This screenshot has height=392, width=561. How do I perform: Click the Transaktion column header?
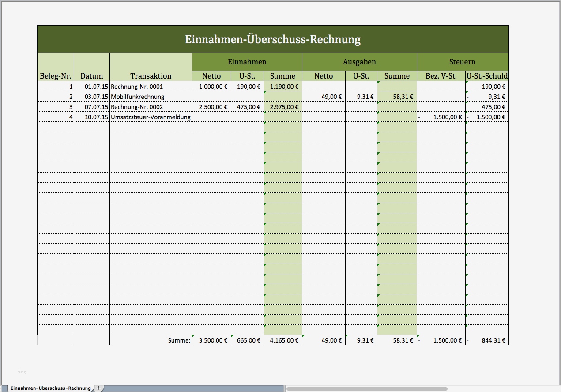[x=150, y=75]
